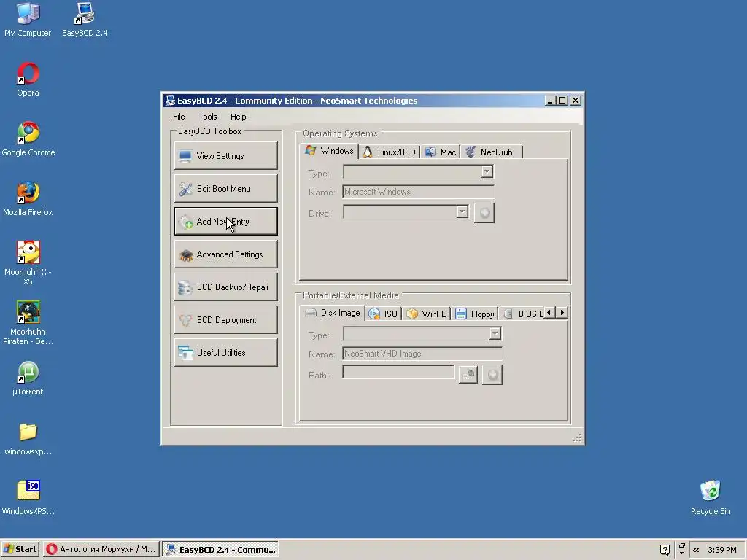Image resolution: width=747 pixels, height=560 pixels.
Task: Select the Recycle Bin icon
Action: [x=711, y=497]
